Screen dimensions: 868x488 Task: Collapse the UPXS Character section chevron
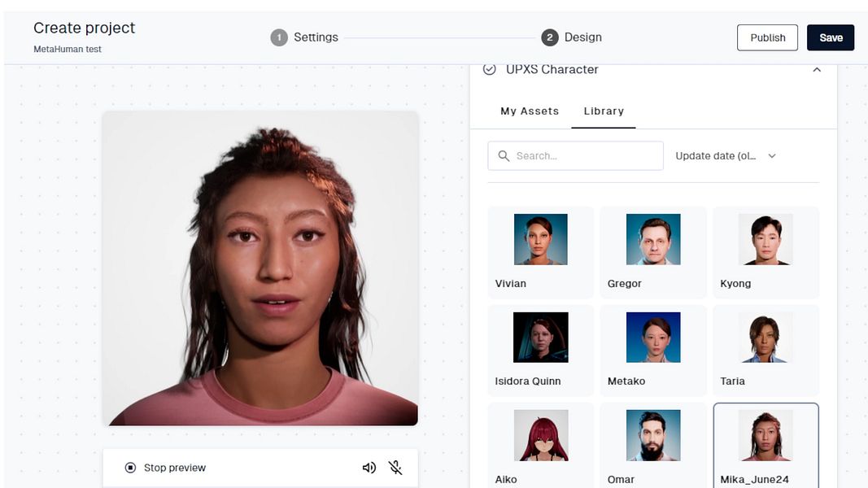click(x=817, y=70)
